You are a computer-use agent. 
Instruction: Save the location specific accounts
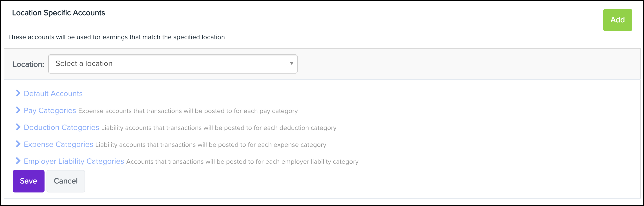[x=28, y=181]
